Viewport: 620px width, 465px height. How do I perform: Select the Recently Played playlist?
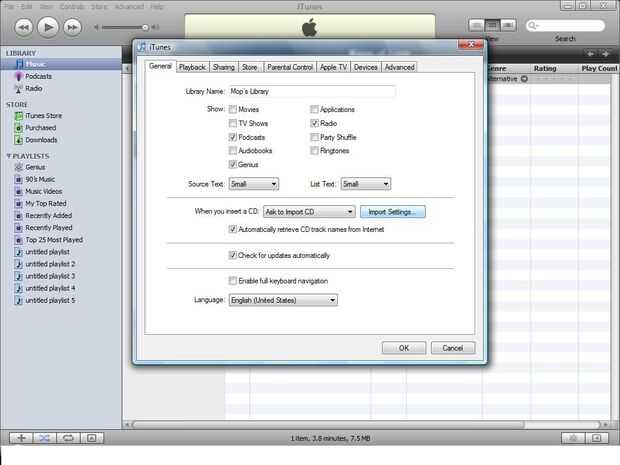point(49,228)
